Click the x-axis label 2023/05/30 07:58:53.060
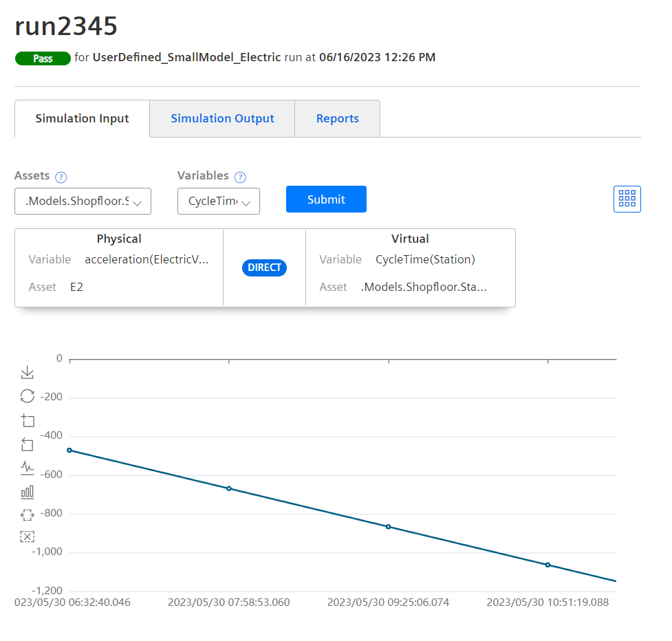Viewport: 672px width, 641px height. tap(229, 602)
